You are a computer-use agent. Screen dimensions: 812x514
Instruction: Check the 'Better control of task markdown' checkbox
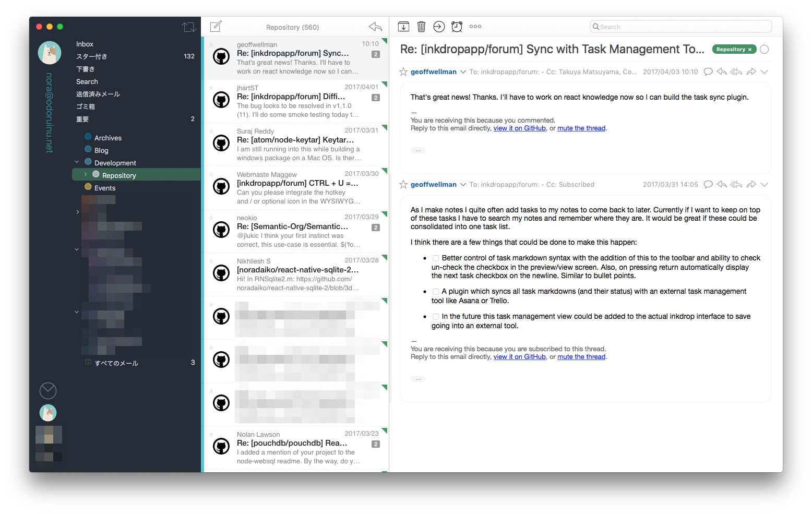point(436,258)
